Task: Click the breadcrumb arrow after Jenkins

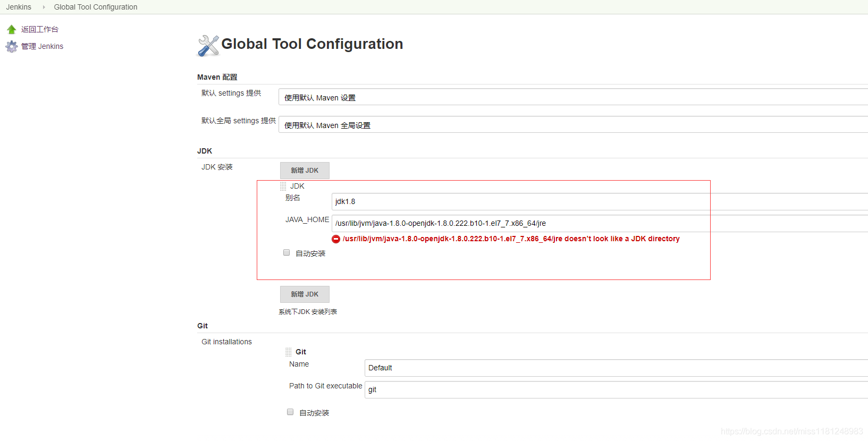Action: [x=44, y=7]
